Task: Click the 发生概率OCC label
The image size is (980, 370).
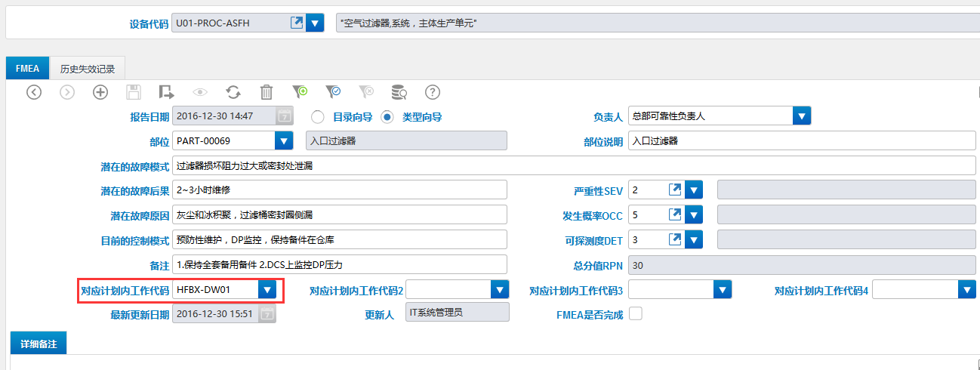Action: 594,216
